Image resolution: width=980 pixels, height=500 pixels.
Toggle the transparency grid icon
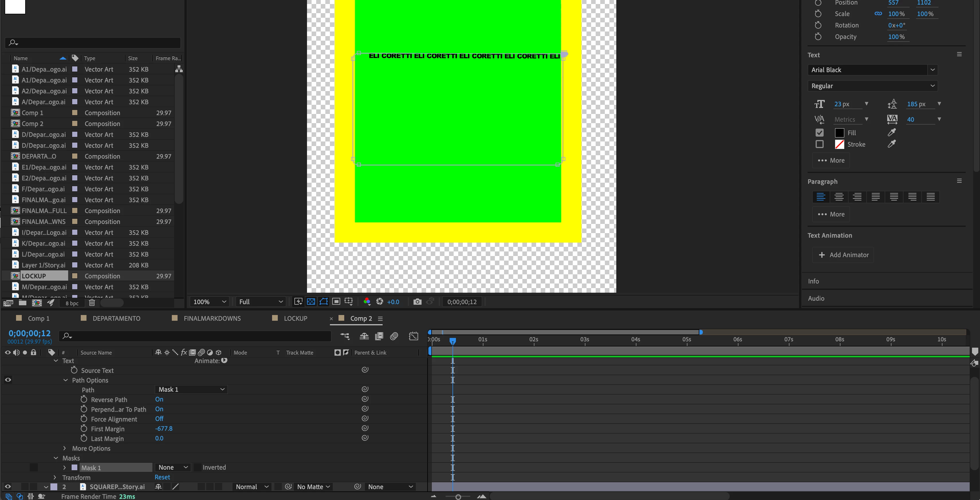[311, 302]
